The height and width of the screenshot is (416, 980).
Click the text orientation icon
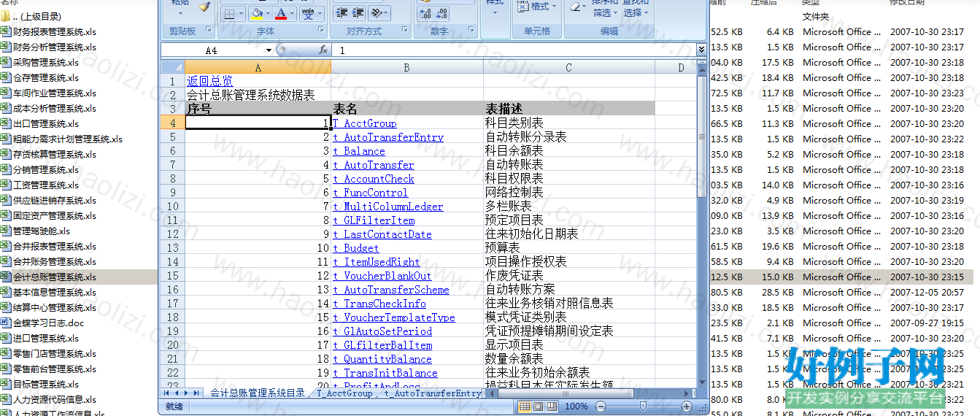coord(377,13)
